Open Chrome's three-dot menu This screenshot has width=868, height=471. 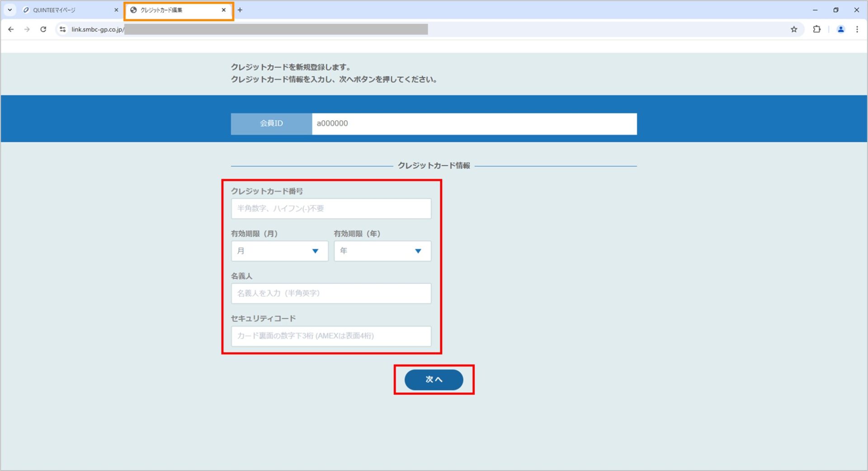click(x=857, y=29)
